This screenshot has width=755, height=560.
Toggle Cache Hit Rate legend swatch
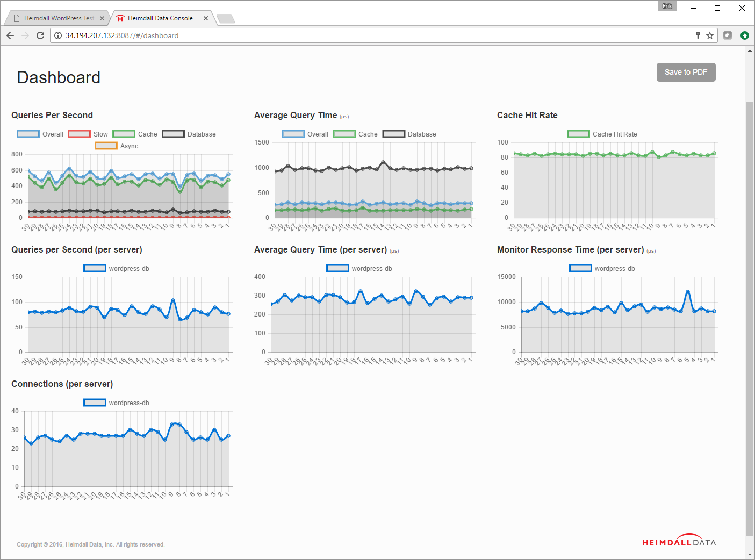point(578,134)
